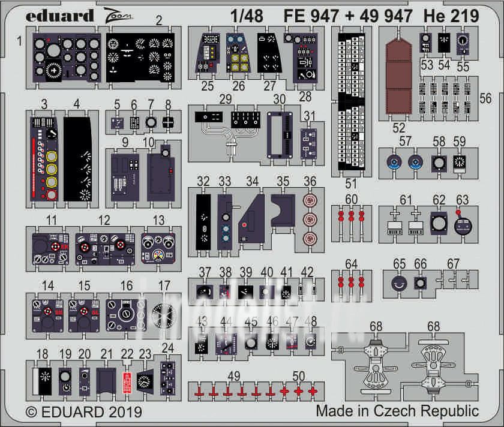Click part 8 small black crosshair square
The height and width of the screenshot is (427, 504).
point(168,122)
